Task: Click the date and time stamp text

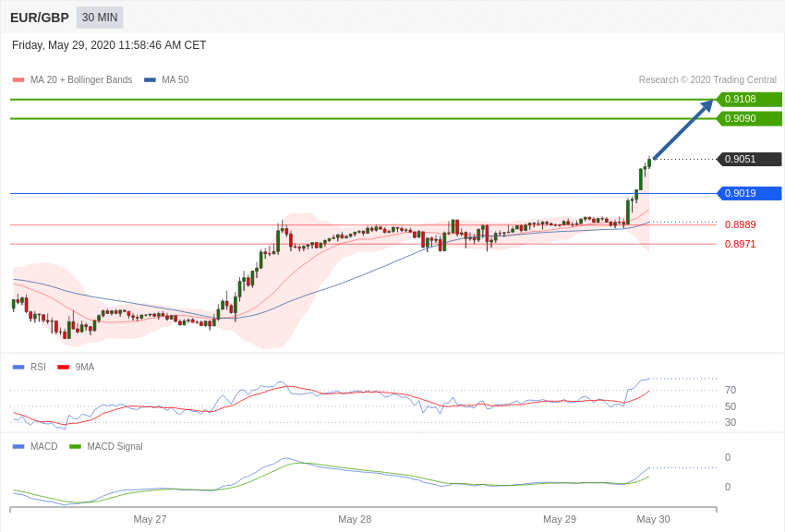Action: (x=109, y=45)
